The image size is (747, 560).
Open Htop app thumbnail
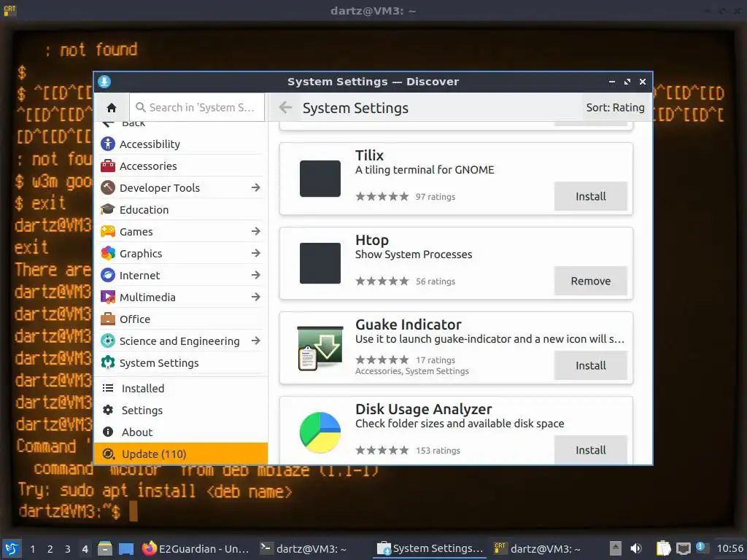click(320, 263)
